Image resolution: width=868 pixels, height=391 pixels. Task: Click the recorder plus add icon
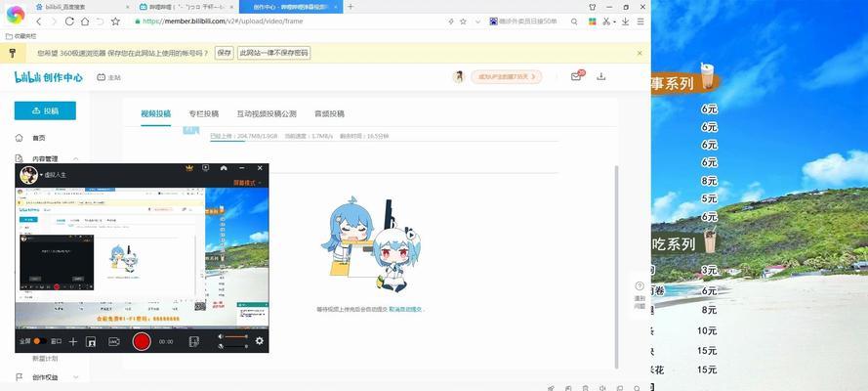pyautogui.click(x=73, y=342)
